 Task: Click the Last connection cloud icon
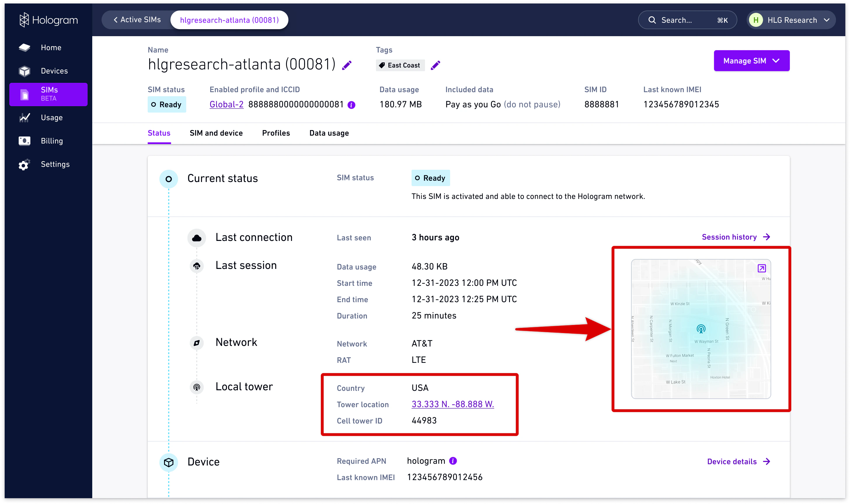[x=197, y=238]
